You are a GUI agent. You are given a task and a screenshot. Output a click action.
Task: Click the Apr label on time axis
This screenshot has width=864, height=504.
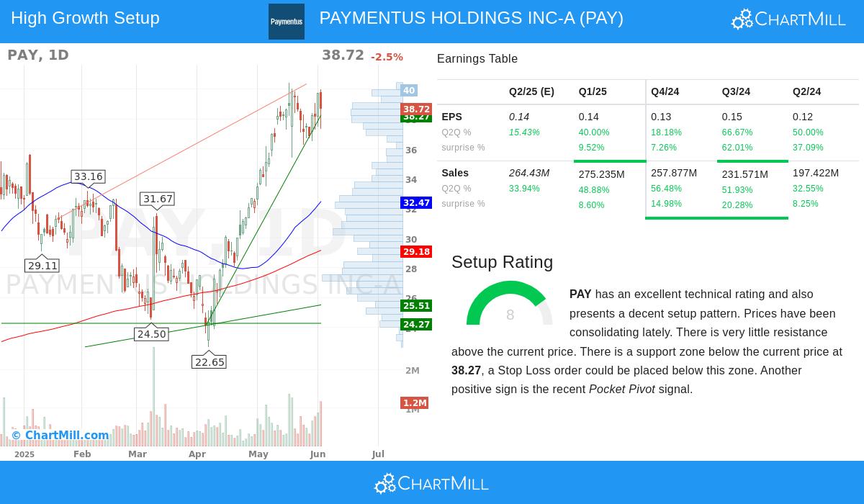coord(197,454)
